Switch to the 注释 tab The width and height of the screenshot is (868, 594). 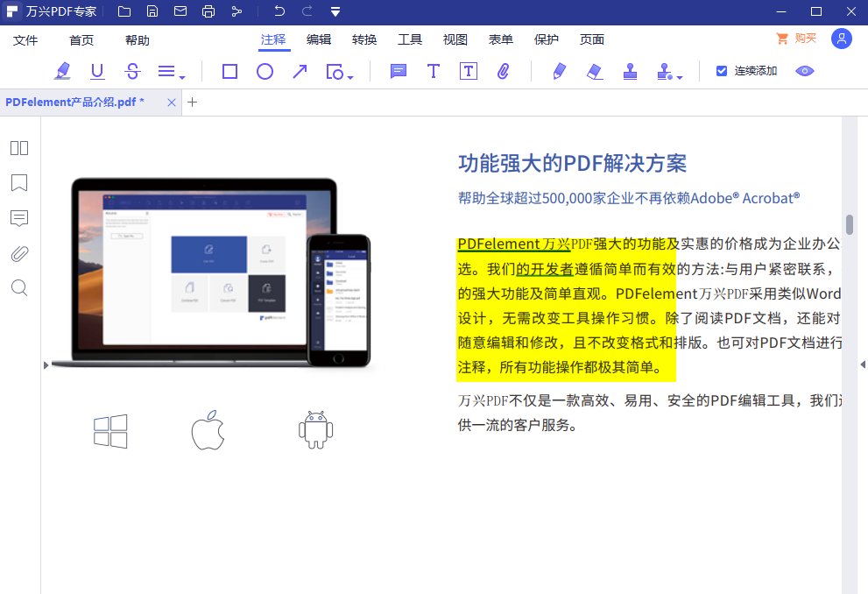[x=273, y=39]
